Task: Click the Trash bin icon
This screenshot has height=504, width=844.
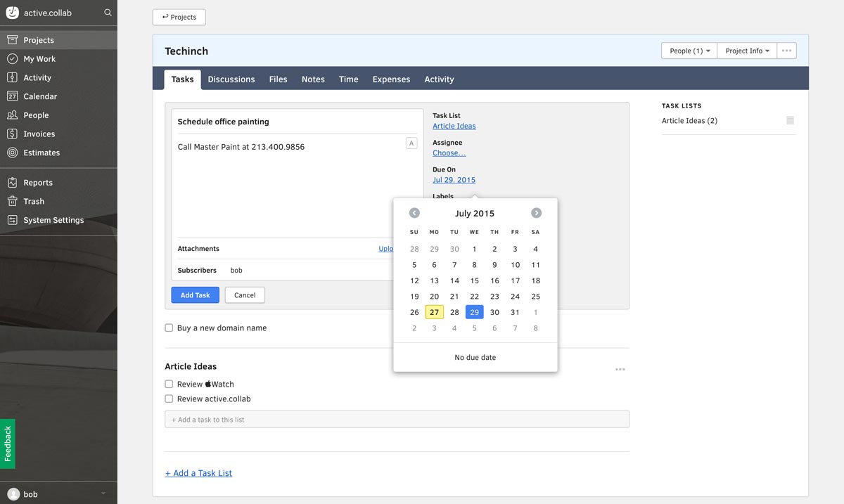Action: [x=12, y=201]
